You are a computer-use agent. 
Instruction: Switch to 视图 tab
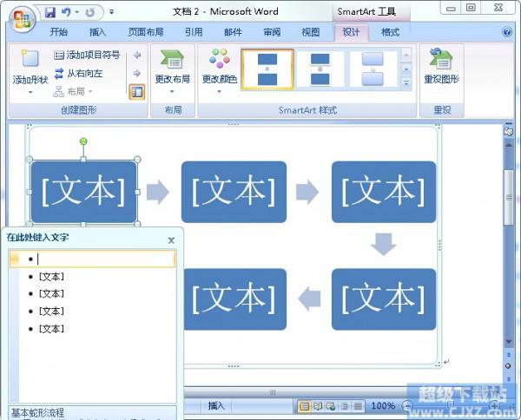click(x=311, y=32)
